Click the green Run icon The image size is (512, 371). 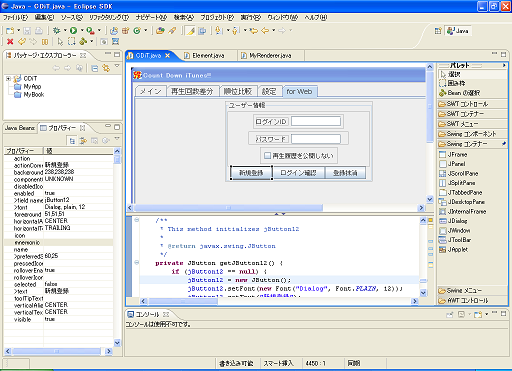pyautogui.click(x=73, y=31)
